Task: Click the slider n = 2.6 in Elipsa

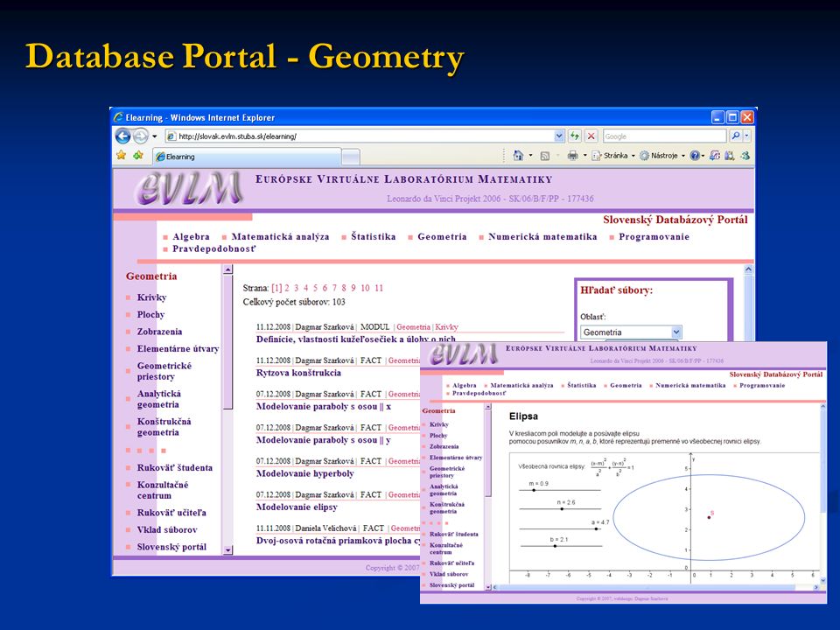Action: [562, 508]
